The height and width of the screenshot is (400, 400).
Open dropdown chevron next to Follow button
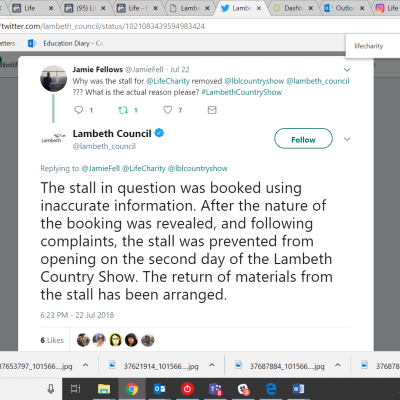(x=347, y=139)
